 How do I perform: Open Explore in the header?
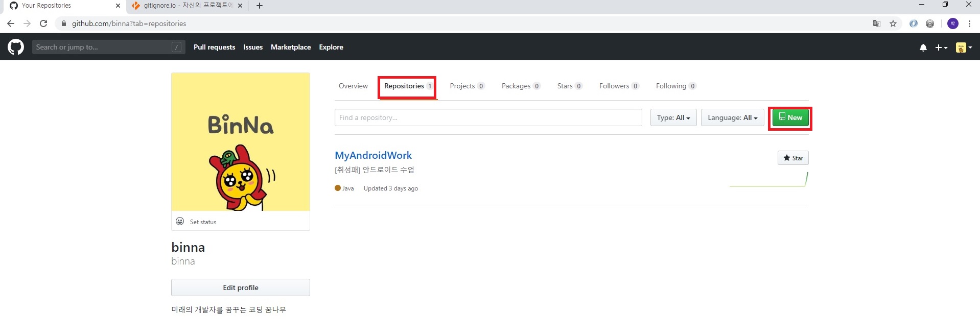pyautogui.click(x=331, y=47)
